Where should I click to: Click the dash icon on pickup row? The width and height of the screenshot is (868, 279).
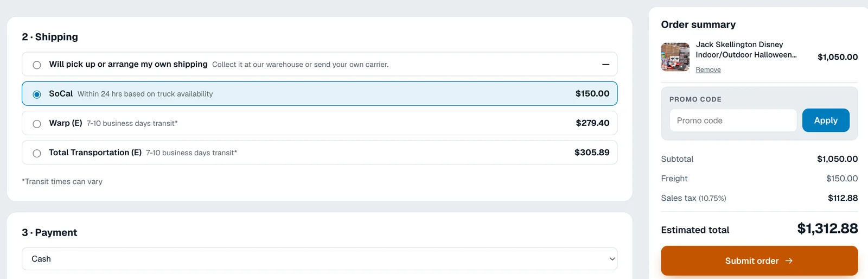tap(605, 65)
